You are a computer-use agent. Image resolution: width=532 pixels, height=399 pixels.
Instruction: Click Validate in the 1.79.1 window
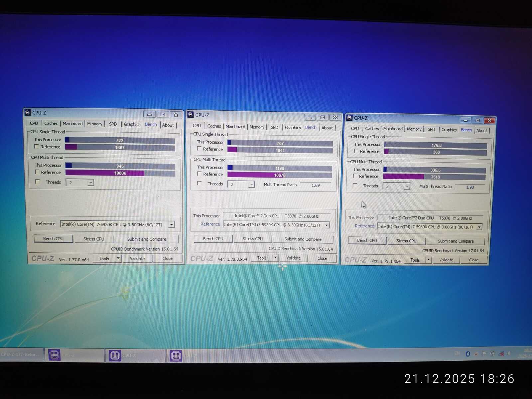click(446, 260)
